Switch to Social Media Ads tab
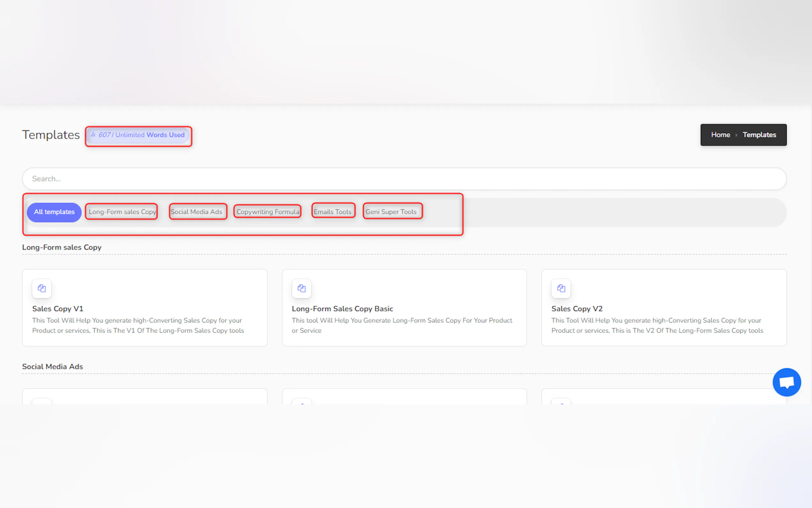812x508 pixels. (196, 212)
